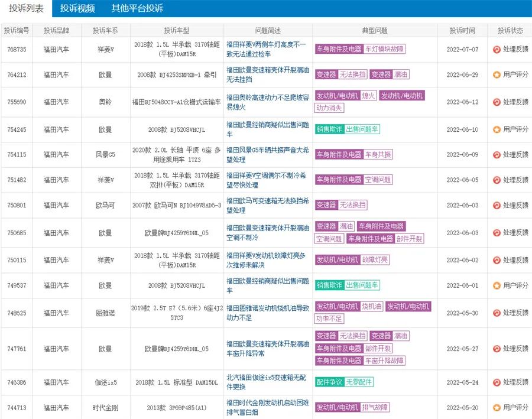Click 无法换挡 tag in row 750801

(x=352, y=205)
